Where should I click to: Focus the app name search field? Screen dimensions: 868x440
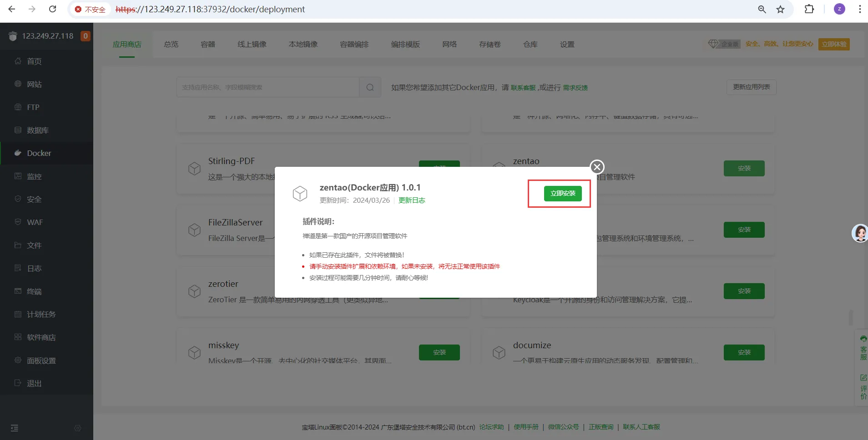[x=268, y=87]
